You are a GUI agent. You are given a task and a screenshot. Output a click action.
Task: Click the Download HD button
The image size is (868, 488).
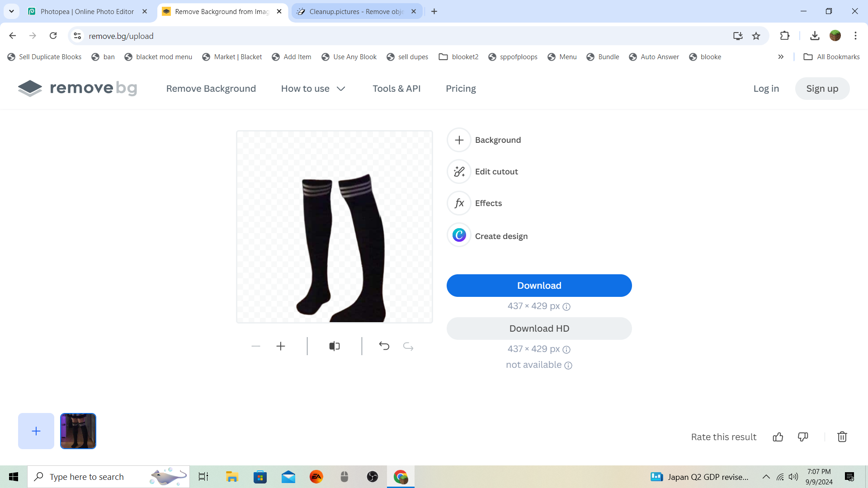coord(539,328)
